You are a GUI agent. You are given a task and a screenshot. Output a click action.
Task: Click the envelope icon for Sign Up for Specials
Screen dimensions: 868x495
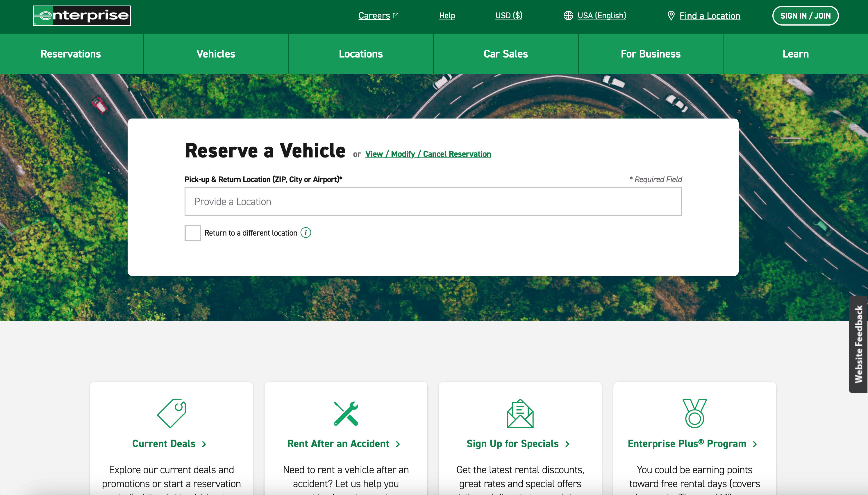pyautogui.click(x=520, y=413)
